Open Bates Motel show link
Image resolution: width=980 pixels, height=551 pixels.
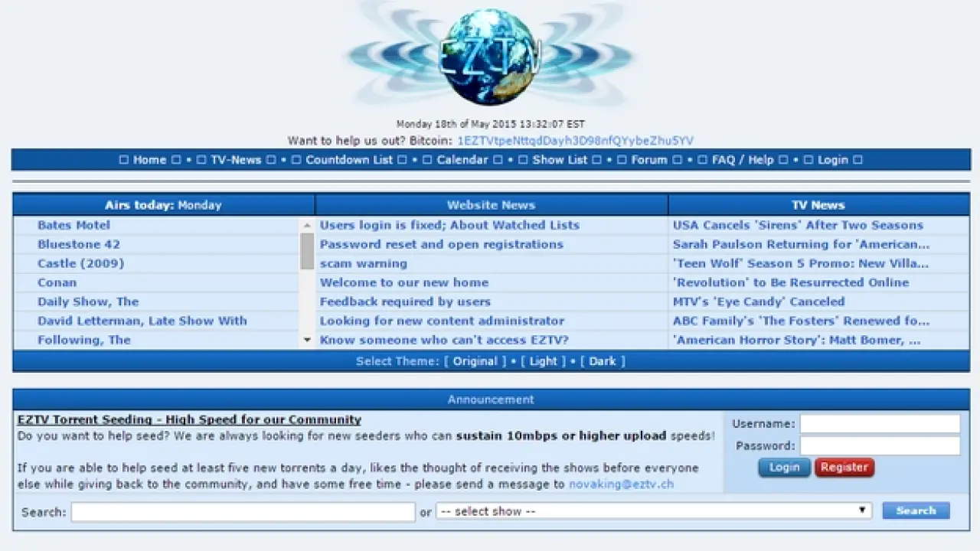[73, 225]
